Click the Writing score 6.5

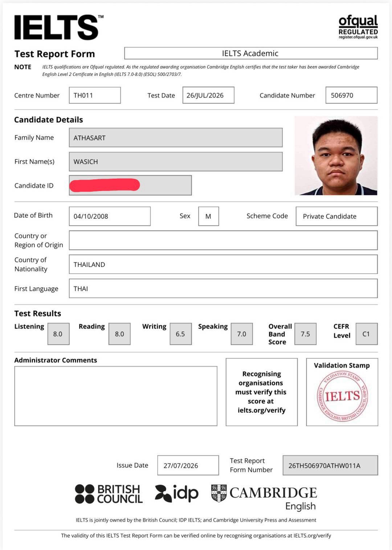click(x=181, y=334)
